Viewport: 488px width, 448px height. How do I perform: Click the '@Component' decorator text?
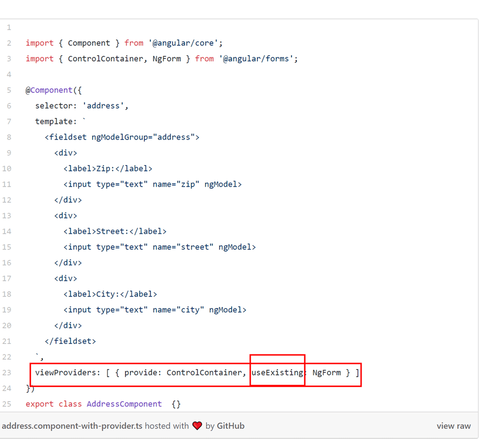tap(49, 91)
